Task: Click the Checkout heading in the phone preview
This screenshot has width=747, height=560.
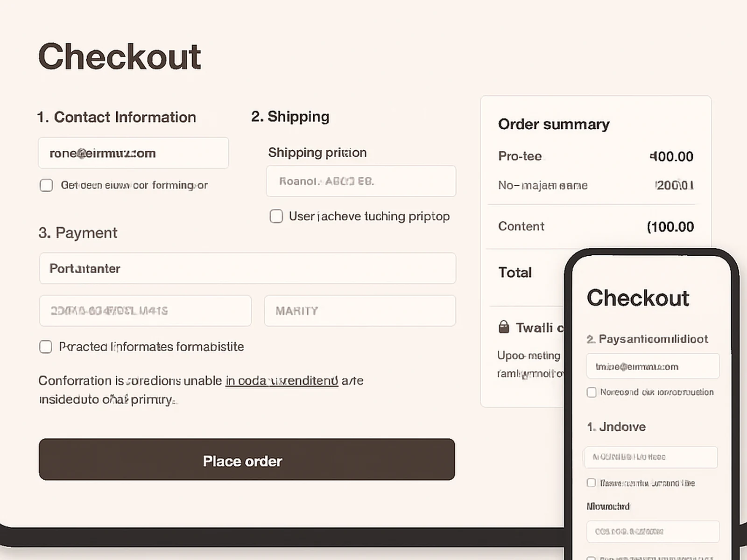Action: coord(638,298)
